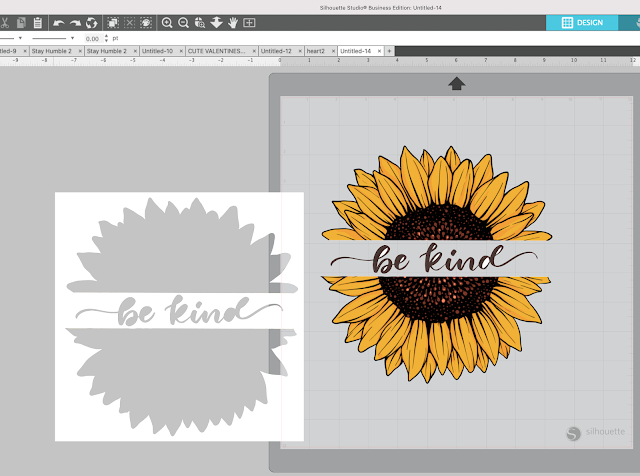Screen dimensions: 640x476
Task: Open the line style dropdown arrow
Action: [x=20, y=38]
